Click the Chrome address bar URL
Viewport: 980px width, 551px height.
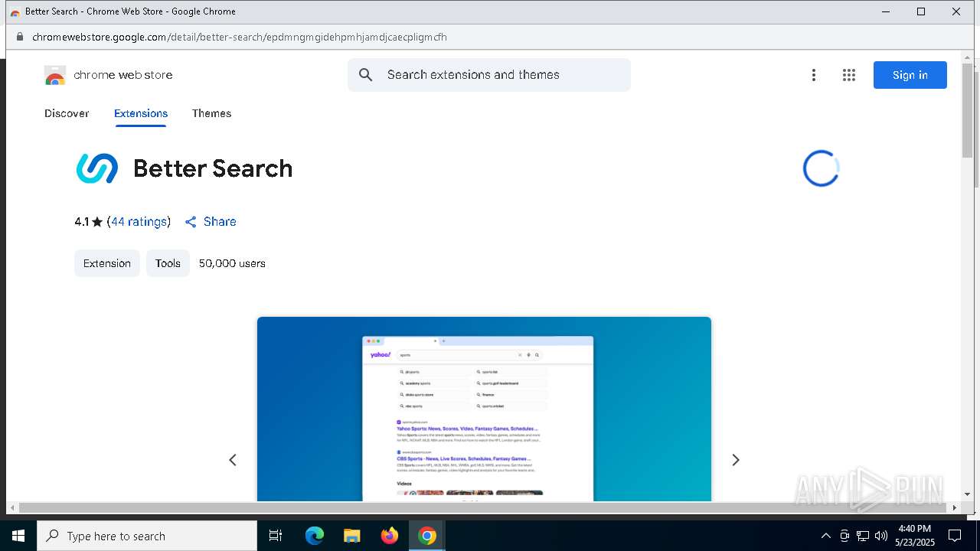pos(240,37)
